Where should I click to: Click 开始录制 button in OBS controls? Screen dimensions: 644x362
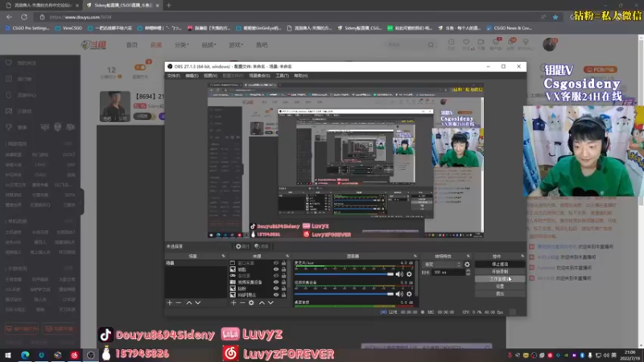click(x=500, y=272)
